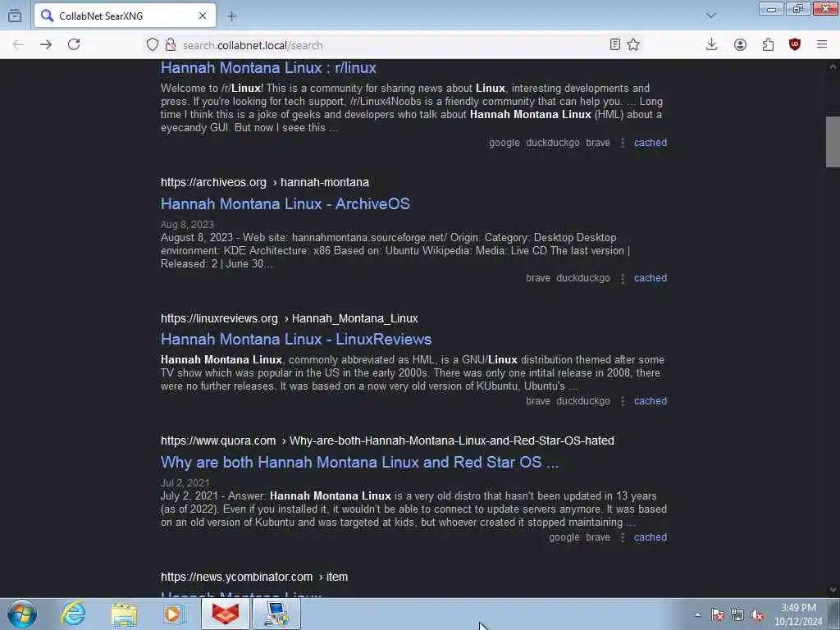Open the downloads panel
This screenshot has width=840, height=630.
pos(711,45)
